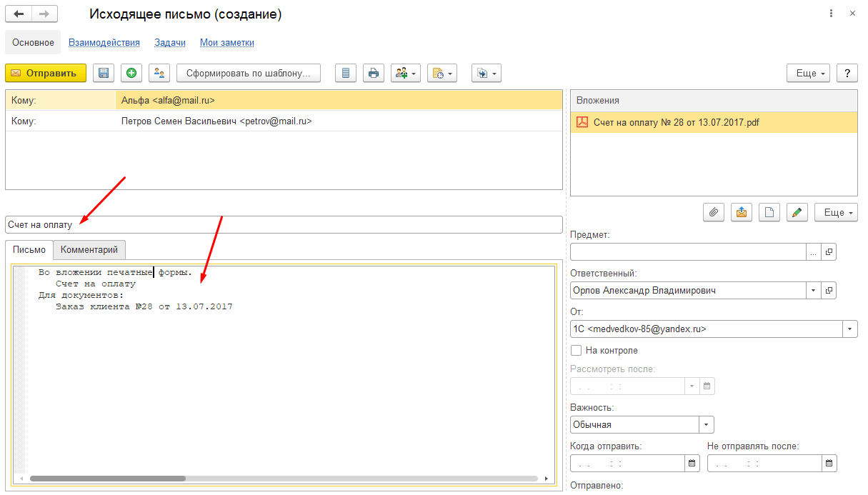868x495 pixels.
Task: Open the Ответственный field's open-form icon
Action: 829,291
